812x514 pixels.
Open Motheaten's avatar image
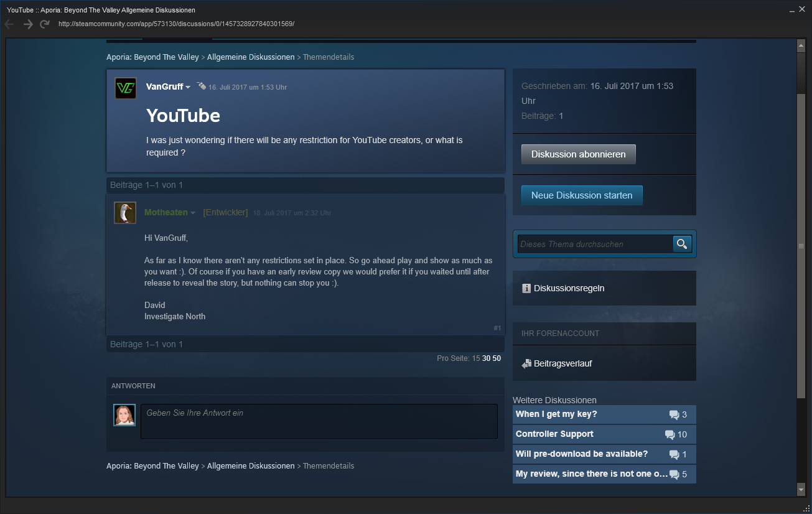pos(125,213)
